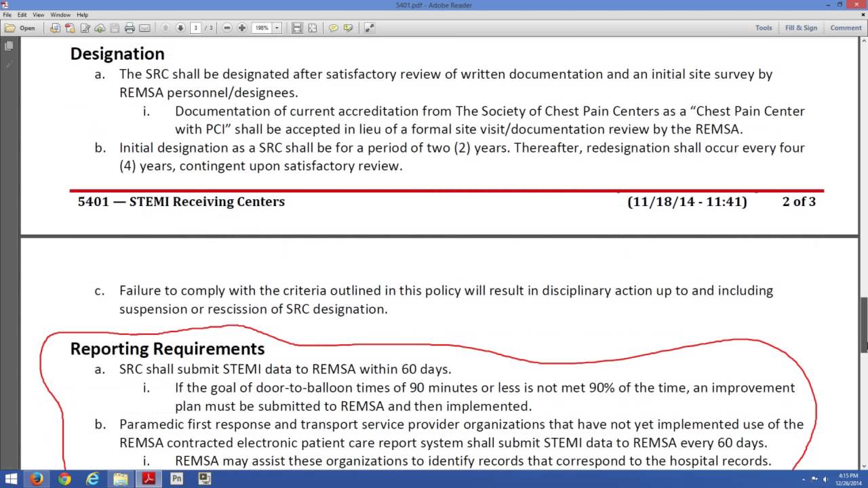Toggle Read Mode full view icon
This screenshot has width=868, height=488.
[369, 28]
